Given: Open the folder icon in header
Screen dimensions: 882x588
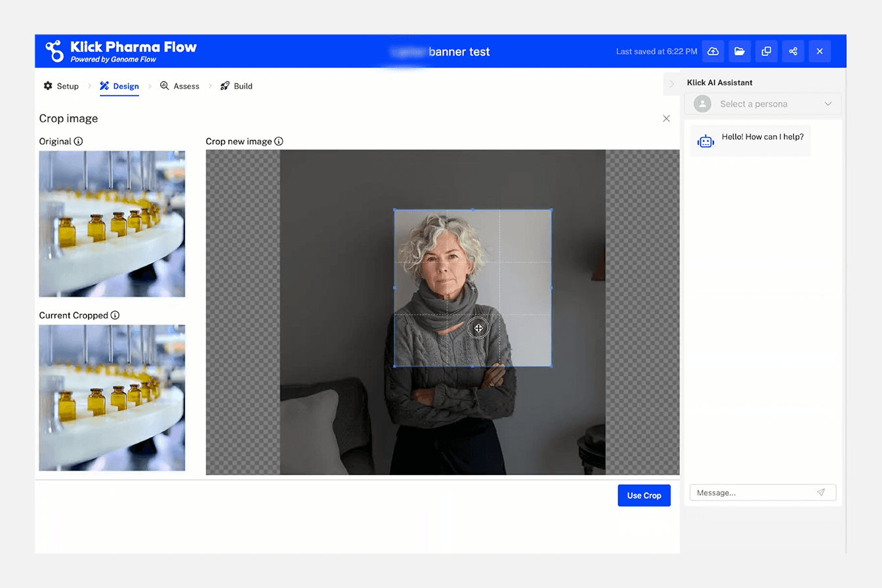Looking at the screenshot, I should (x=740, y=51).
